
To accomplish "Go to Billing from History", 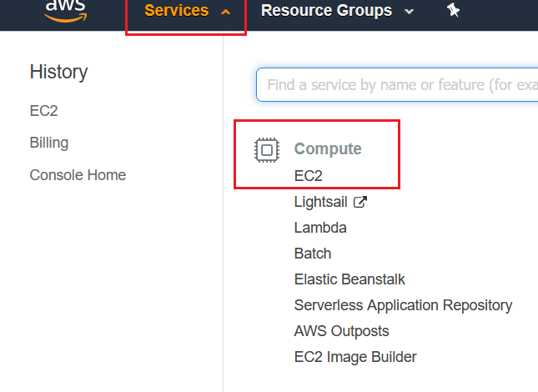I will pos(49,143).
